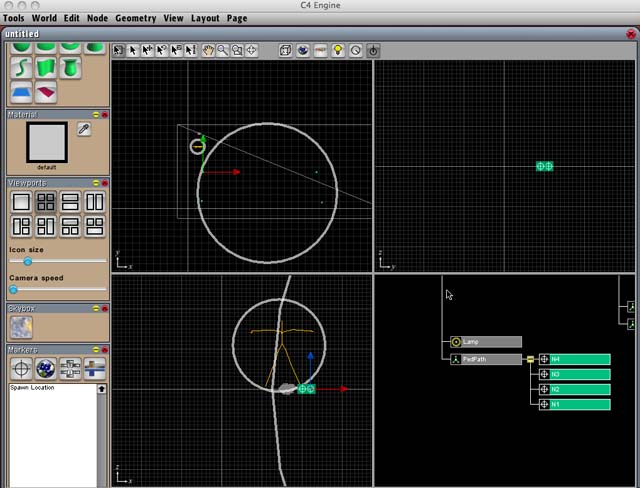This screenshot has width=640, height=488.
Task: Open the Layout menu
Action: coord(205,18)
